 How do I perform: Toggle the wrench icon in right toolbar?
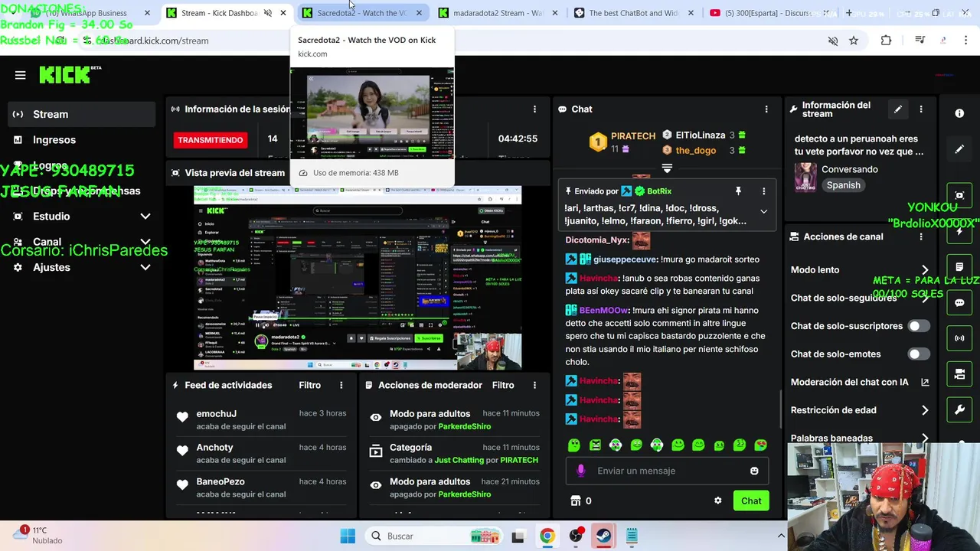click(959, 410)
